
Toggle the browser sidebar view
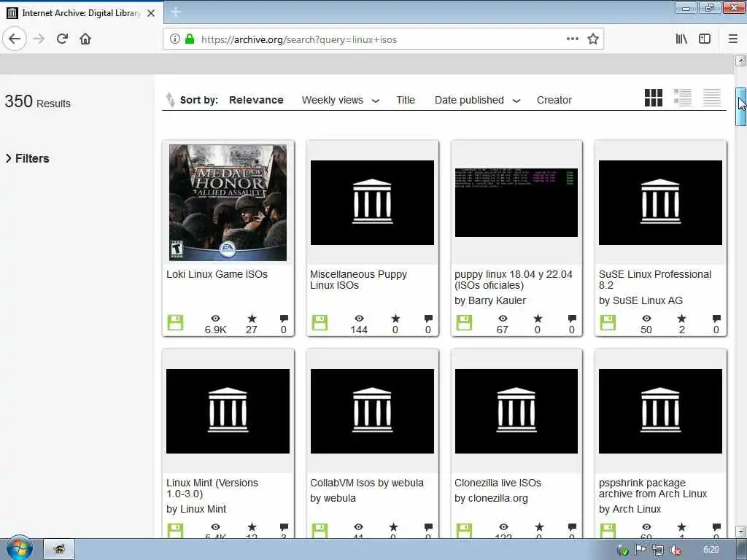705,39
